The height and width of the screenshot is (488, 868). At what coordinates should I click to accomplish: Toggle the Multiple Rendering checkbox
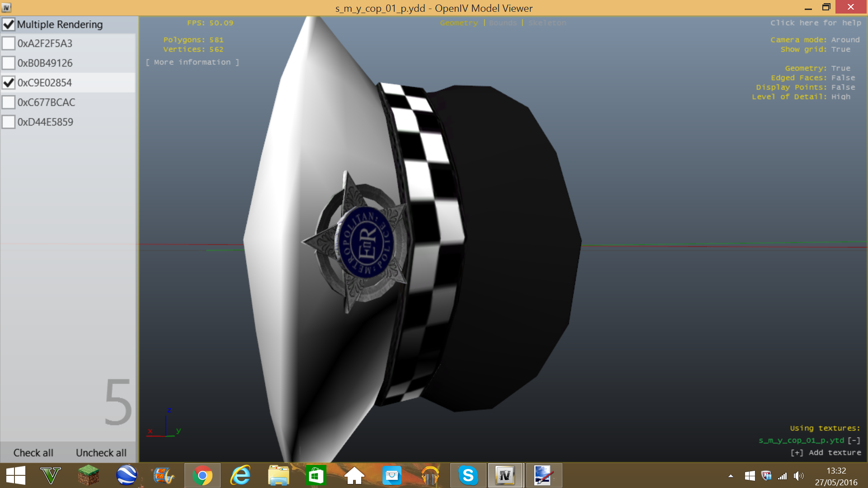(9, 24)
